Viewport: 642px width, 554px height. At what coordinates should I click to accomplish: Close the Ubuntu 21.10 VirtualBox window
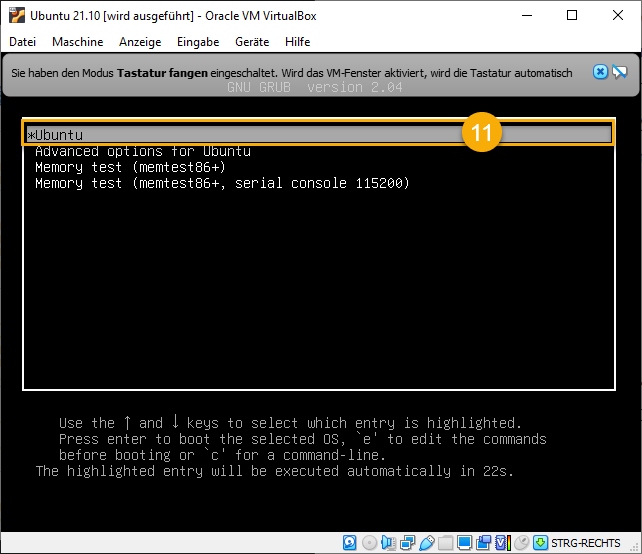pos(617,16)
